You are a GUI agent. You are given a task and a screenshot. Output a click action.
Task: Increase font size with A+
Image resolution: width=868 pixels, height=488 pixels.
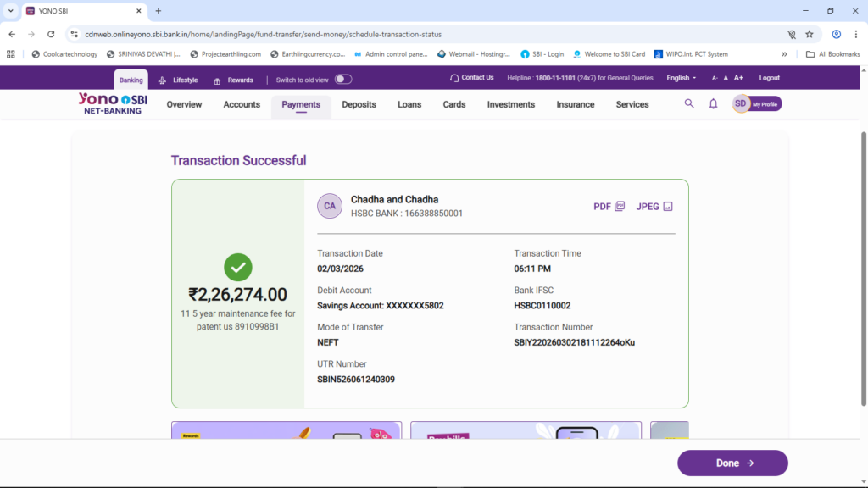tap(739, 78)
